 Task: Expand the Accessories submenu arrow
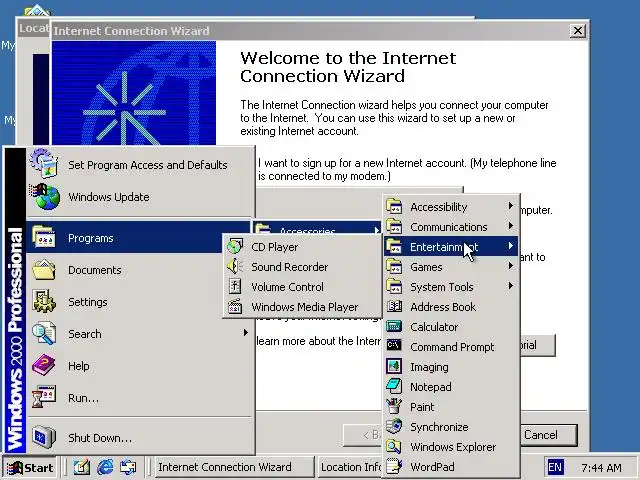[376, 230]
